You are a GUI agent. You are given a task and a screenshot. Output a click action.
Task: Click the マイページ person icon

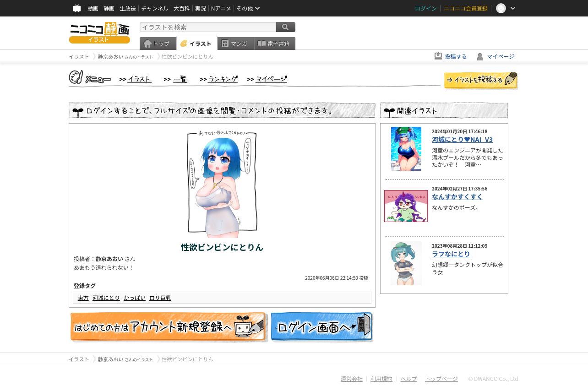tap(480, 56)
